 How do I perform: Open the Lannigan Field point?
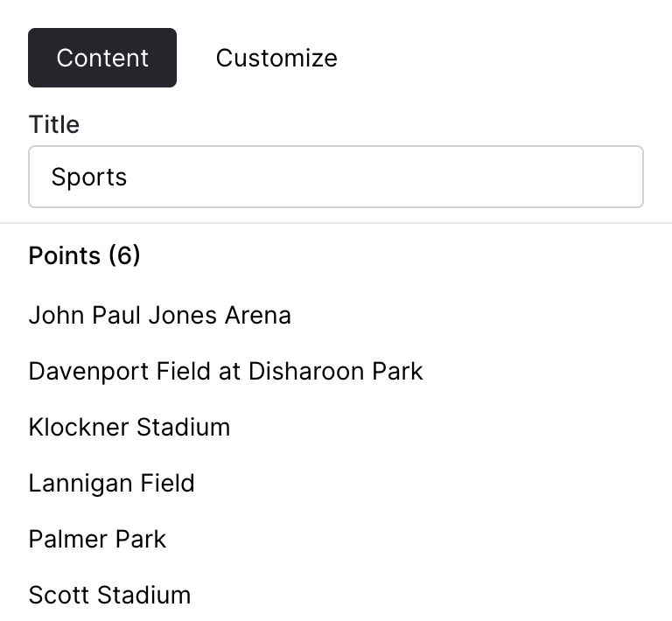click(112, 483)
